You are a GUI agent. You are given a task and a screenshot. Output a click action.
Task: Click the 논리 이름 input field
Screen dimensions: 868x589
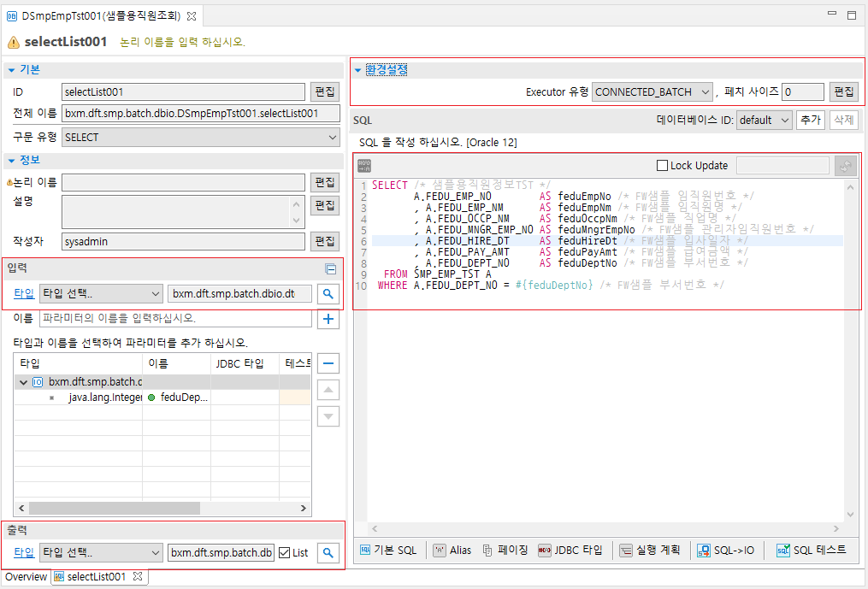[183, 183]
